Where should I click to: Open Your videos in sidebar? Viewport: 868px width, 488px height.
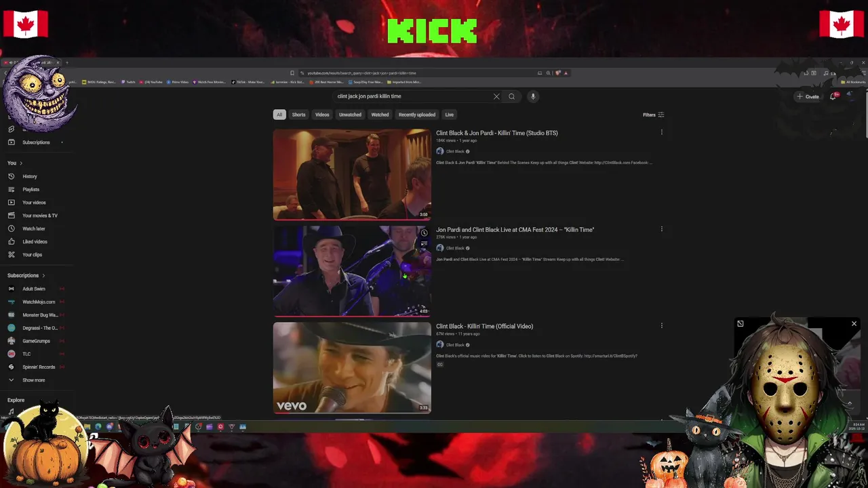[x=34, y=203]
